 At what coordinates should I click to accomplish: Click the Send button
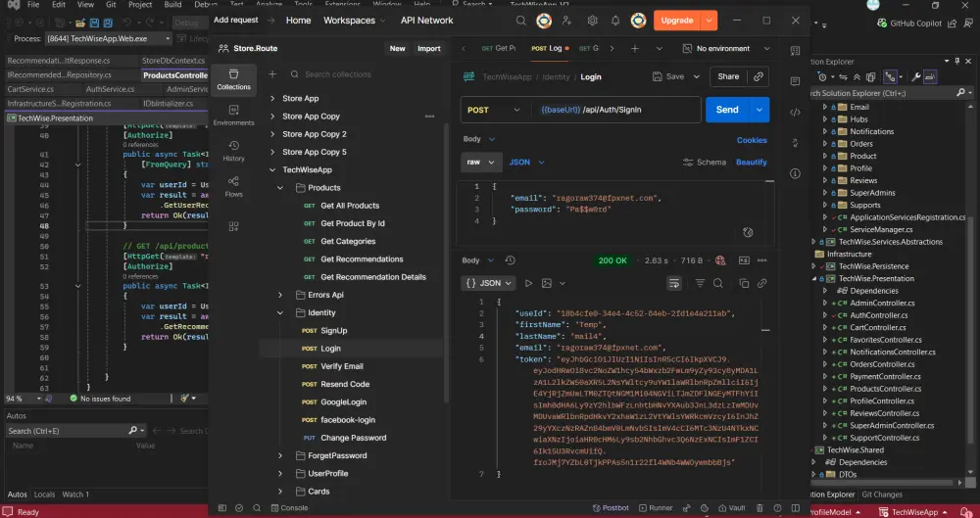pos(727,110)
